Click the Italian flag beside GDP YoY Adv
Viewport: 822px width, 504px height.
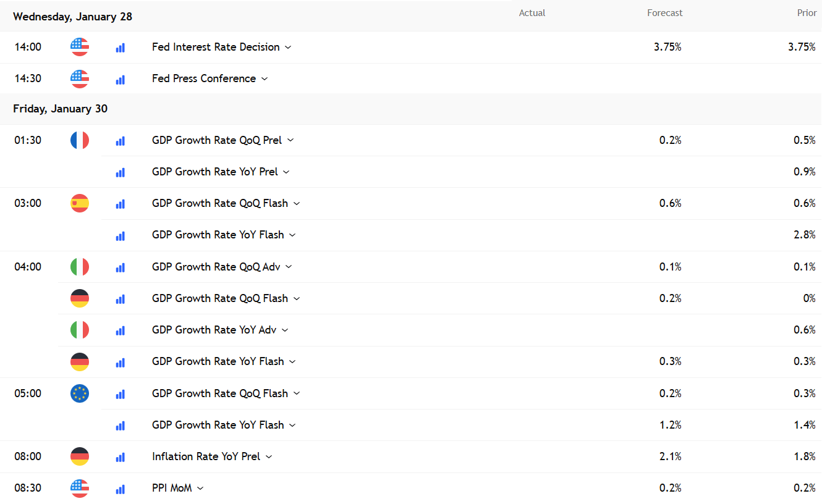[80, 330]
